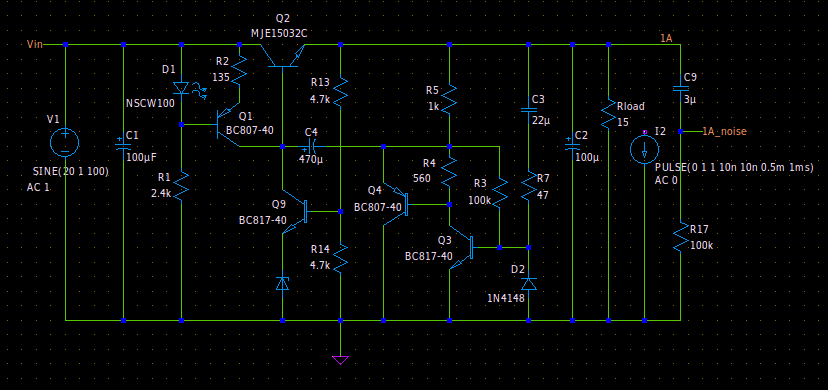Click the 100µF value of C1
The image size is (828, 390).
tap(142, 157)
